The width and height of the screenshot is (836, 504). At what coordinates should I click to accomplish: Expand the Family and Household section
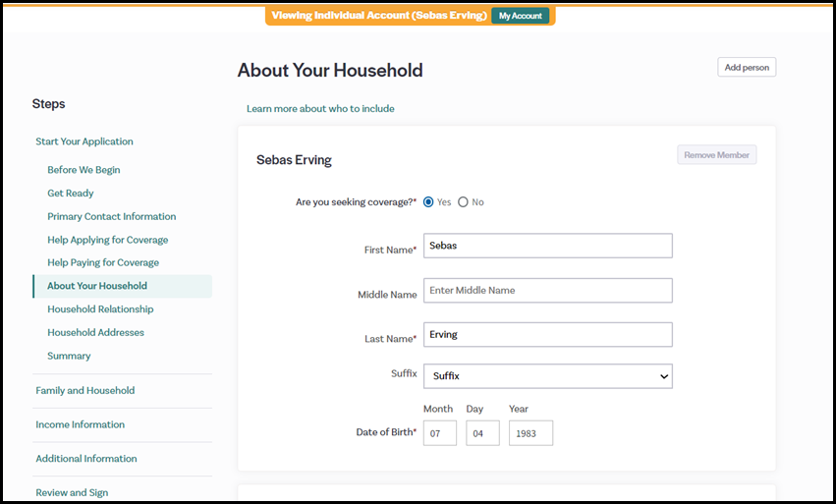click(85, 391)
